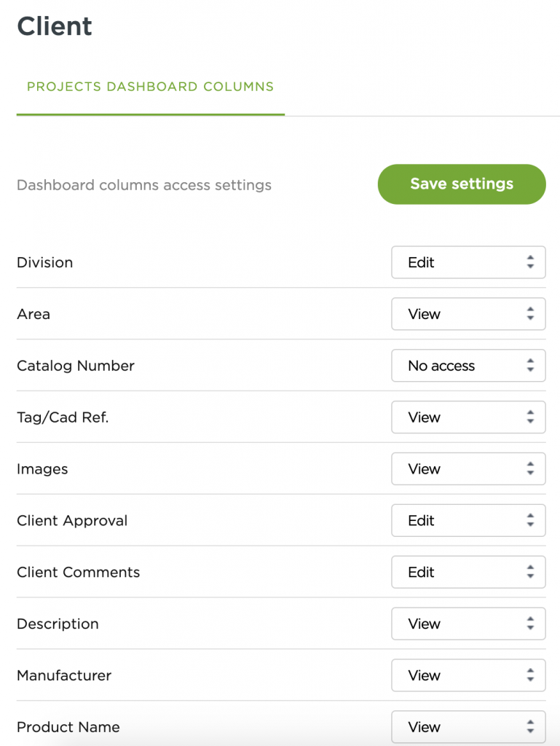Click the Catalog Number row label
Viewport: 560px width, 746px height.
click(x=75, y=366)
